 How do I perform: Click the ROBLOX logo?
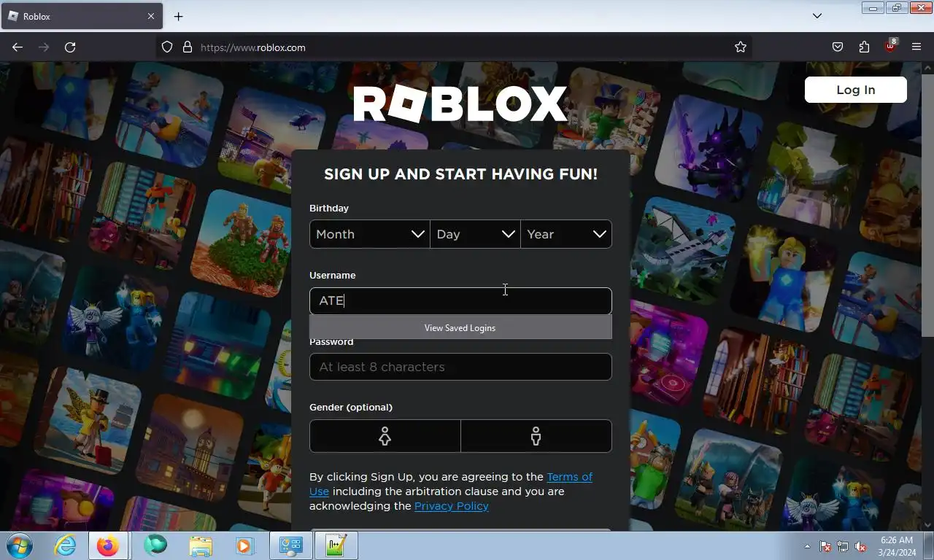460,104
